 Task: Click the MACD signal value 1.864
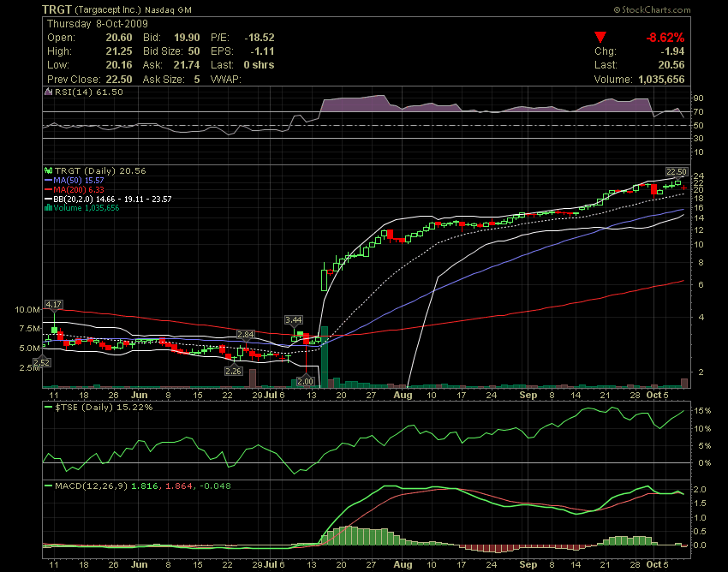click(x=178, y=486)
